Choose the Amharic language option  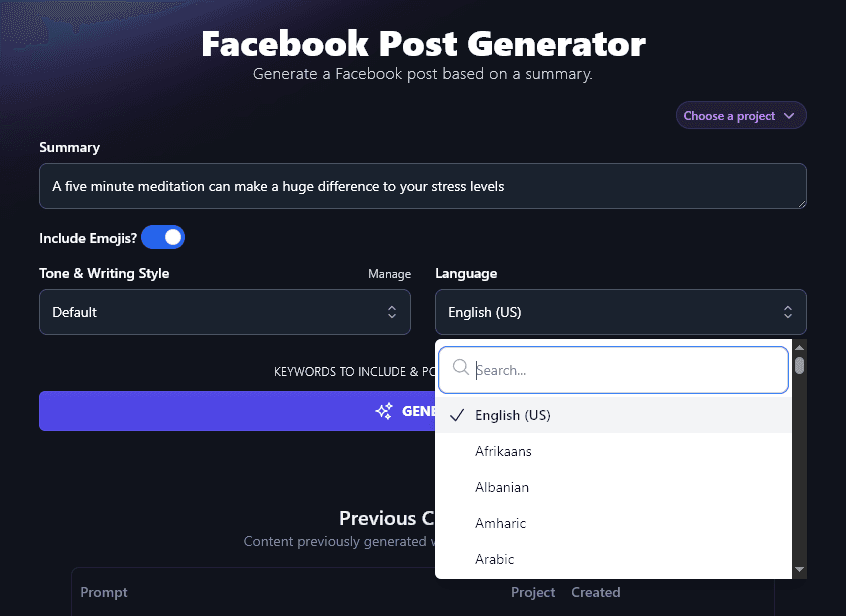[x=501, y=523]
